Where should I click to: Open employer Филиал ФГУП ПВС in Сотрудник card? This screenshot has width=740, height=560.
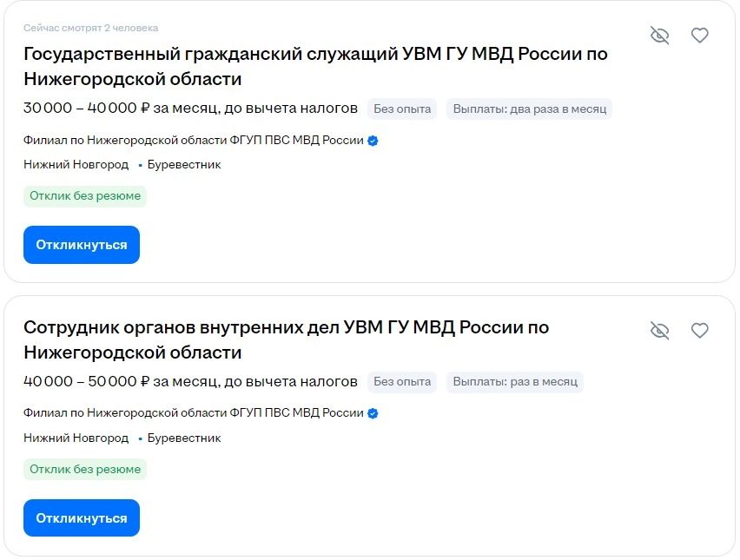click(193, 414)
